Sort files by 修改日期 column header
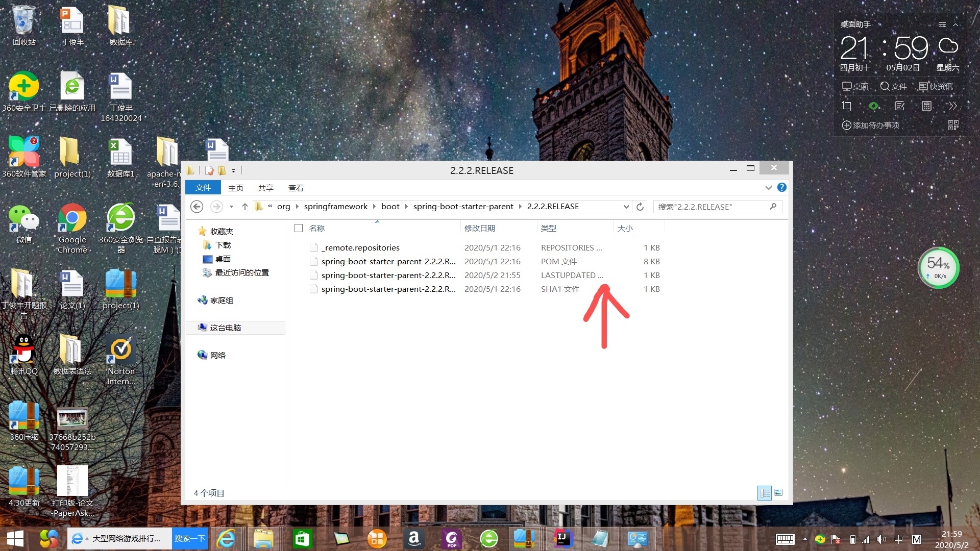The image size is (980, 551). 479,228
